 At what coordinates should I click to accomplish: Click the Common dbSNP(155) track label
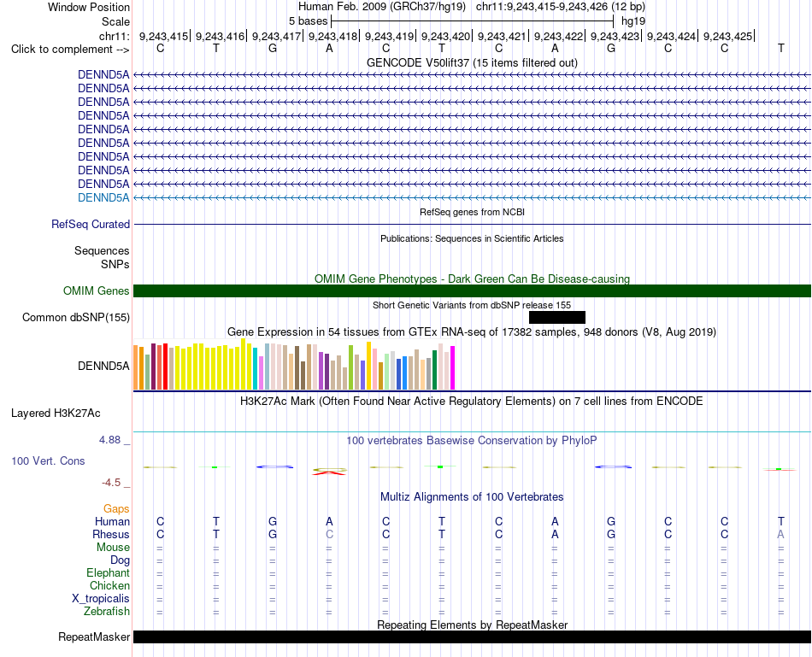pos(75,317)
